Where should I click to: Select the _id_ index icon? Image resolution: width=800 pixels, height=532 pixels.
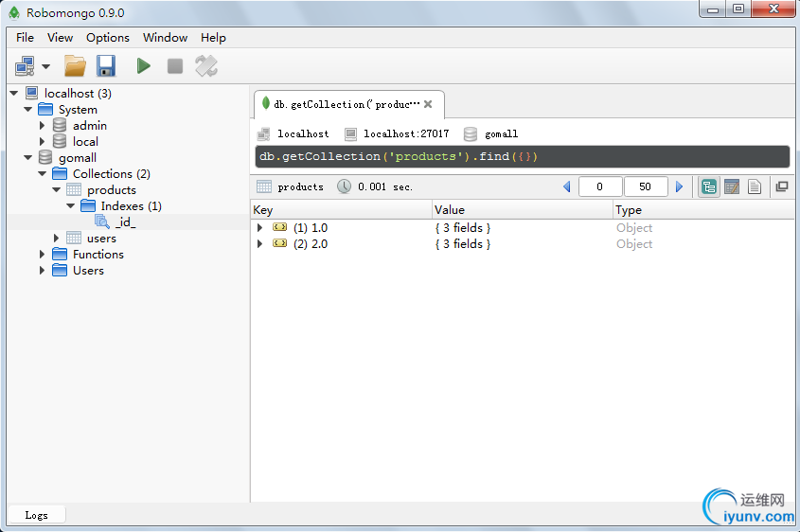tap(102, 222)
